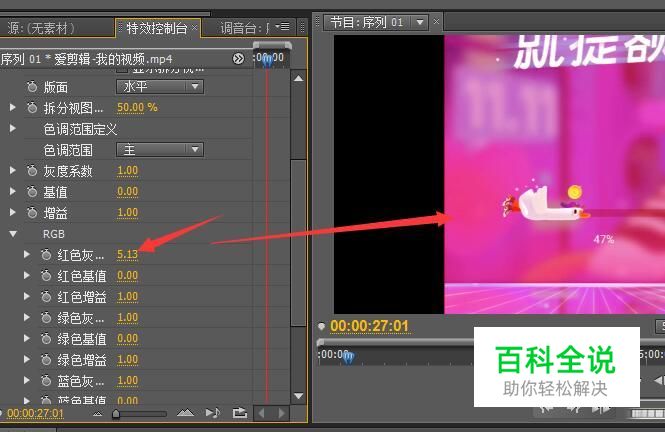Viewport: 665px width, 432px height.
Task: Toggle the show/hide timeline view button
Action: coord(238,59)
